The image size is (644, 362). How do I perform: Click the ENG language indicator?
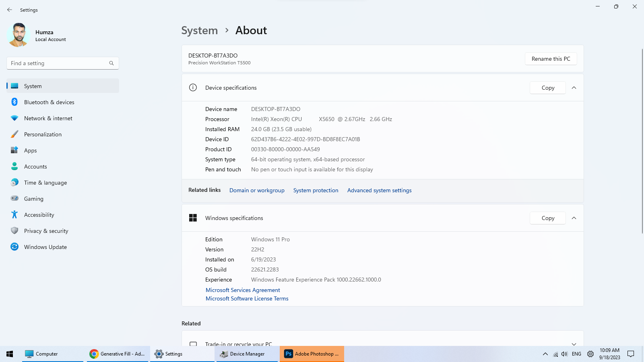(x=576, y=354)
